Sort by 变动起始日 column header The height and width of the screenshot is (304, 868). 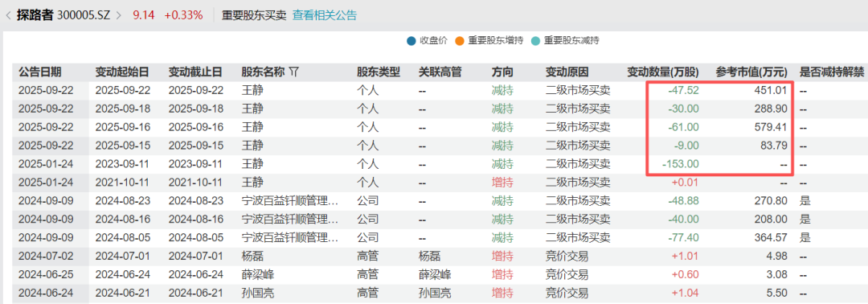tap(122, 72)
